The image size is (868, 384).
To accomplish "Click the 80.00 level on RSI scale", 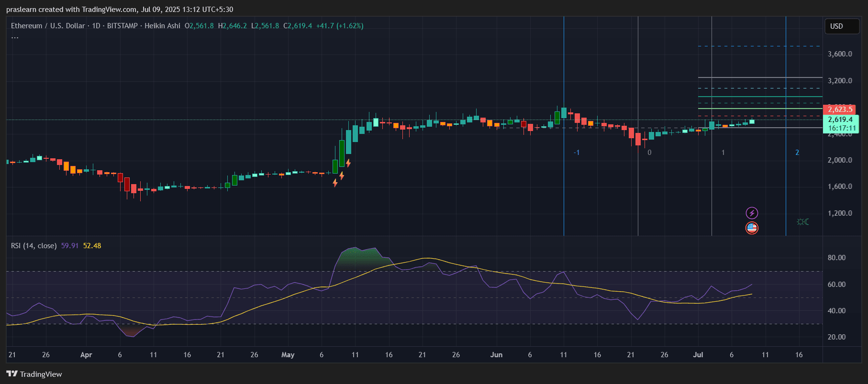I will tap(836, 258).
